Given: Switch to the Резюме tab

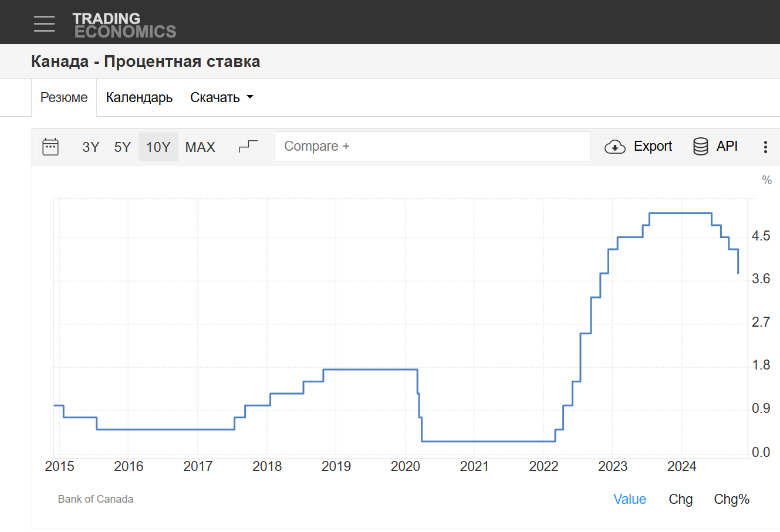Looking at the screenshot, I should pos(64,97).
